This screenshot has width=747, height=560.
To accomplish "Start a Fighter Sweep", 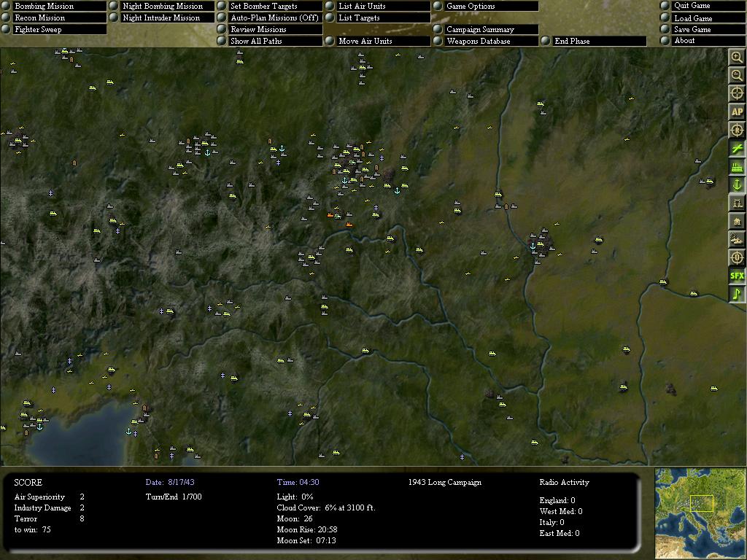I will click(x=54, y=29).
